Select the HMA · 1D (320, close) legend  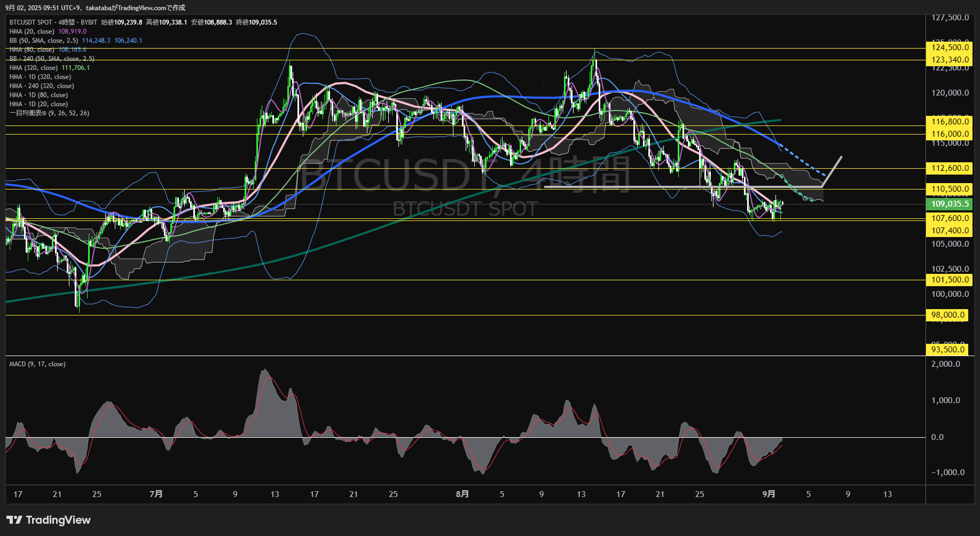coord(40,77)
